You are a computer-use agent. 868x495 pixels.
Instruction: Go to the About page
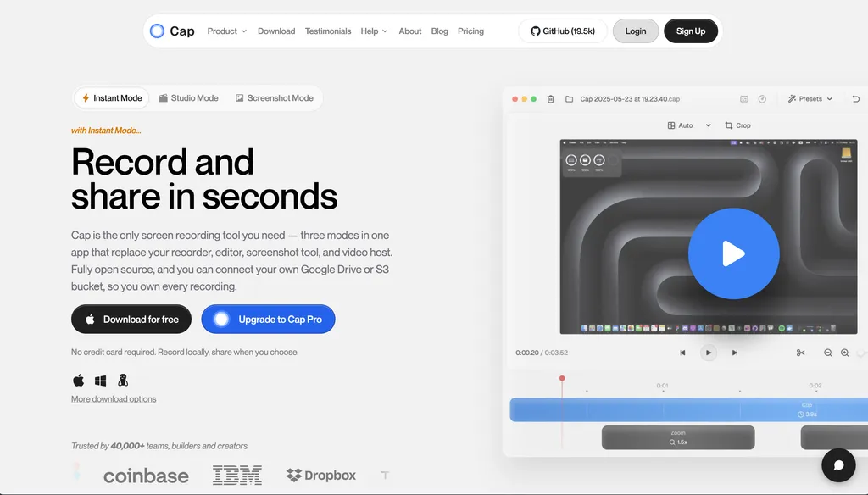tap(410, 31)
